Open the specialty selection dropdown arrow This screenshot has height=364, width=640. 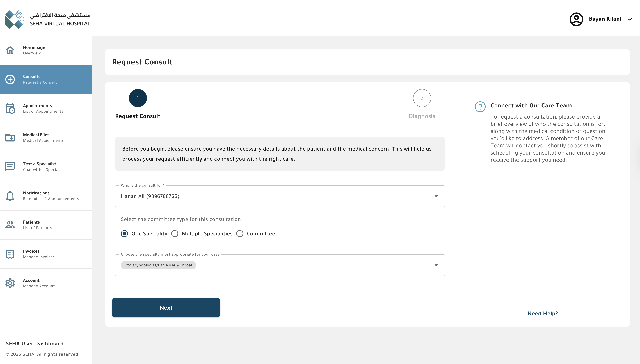click(x=436, y=265)
